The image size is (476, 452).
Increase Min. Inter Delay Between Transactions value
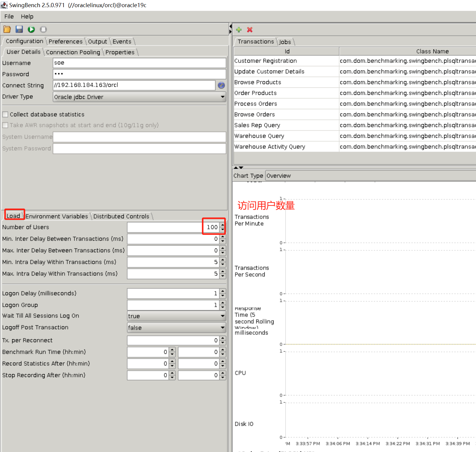[x=223, y=236]
